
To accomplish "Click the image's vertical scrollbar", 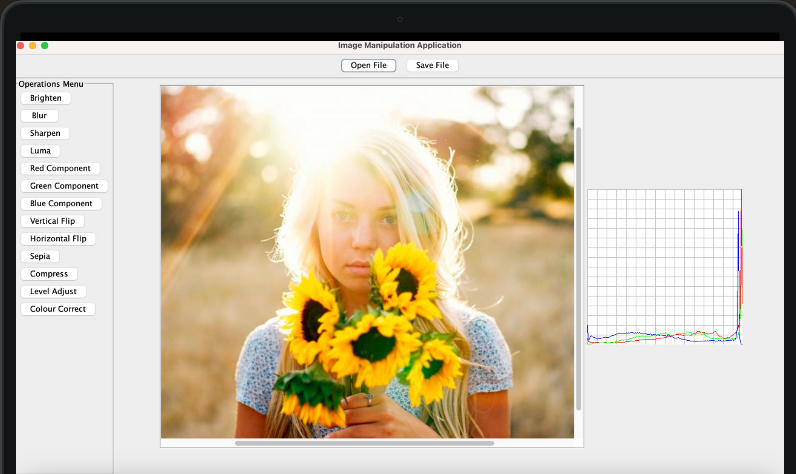I will 578,268.
